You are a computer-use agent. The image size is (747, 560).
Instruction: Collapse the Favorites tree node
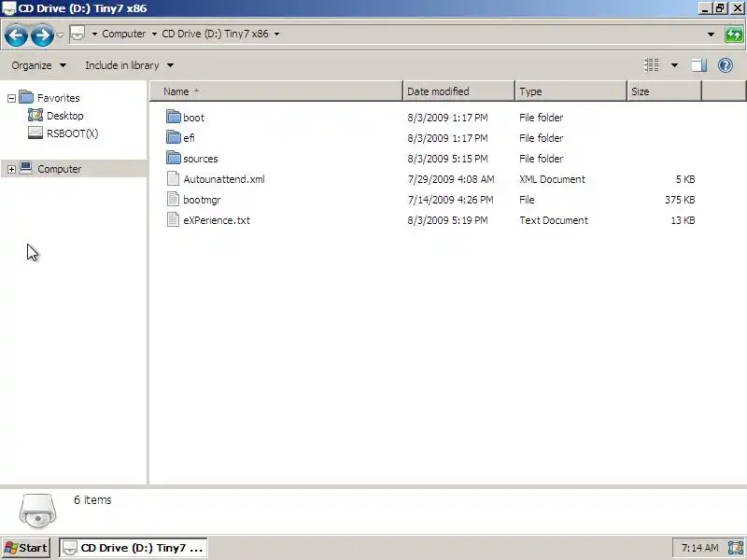click(11, 99)
